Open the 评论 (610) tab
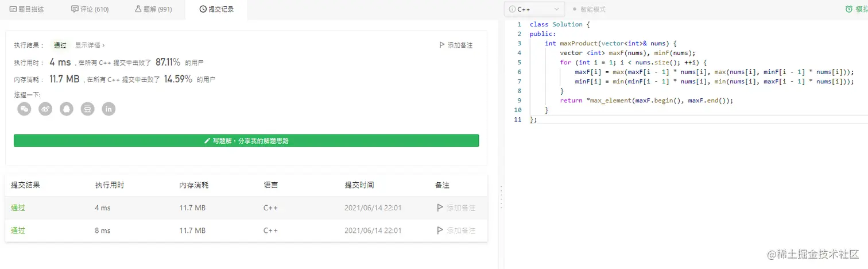 (90, 9)
